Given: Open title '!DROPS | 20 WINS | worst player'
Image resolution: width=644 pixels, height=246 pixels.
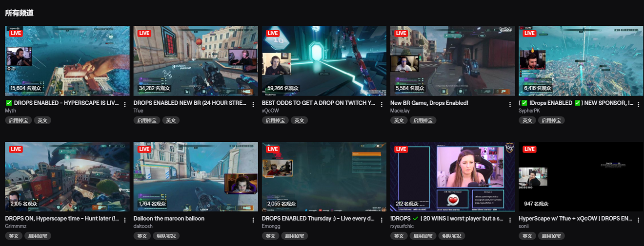Looking at the screenshot, I should coord(447,219).
